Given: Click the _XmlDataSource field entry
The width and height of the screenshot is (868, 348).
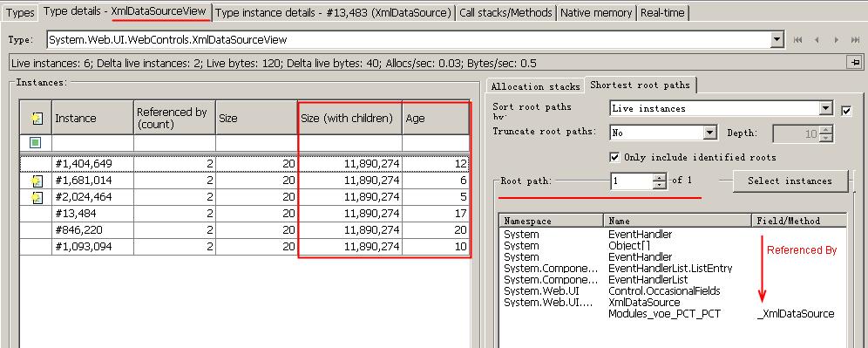Looking at the screenshot, I should (796, 314).
